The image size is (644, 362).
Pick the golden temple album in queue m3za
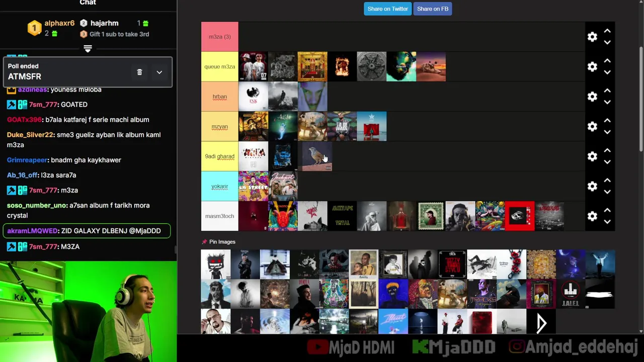(312, 66)
